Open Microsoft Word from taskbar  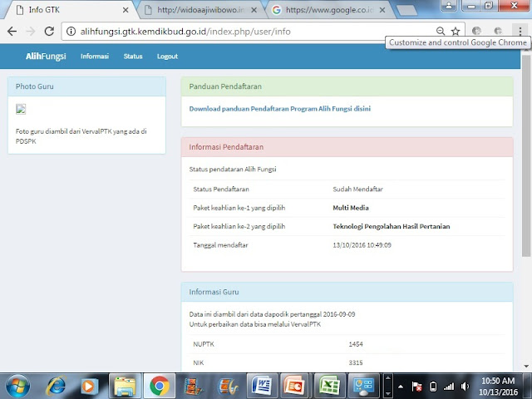pos(261,386)
